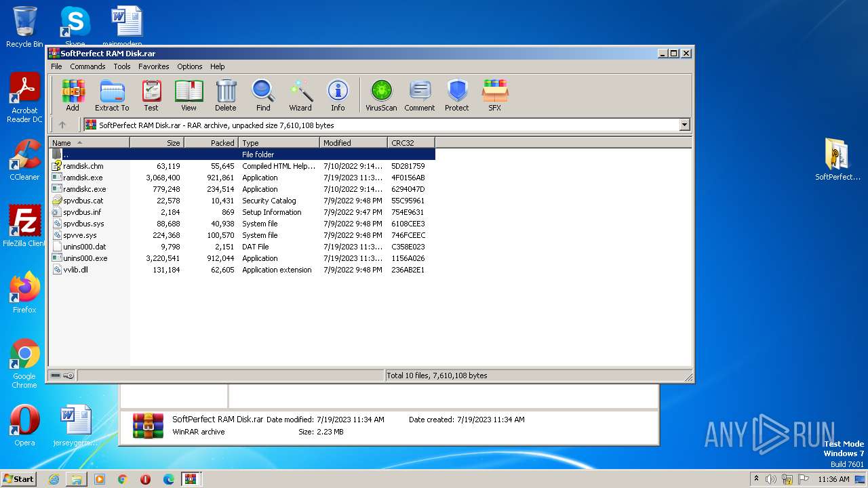This screenshot has width=868, height=488.
Task: Go up one folder level arrow
Action: coord(62,125)
